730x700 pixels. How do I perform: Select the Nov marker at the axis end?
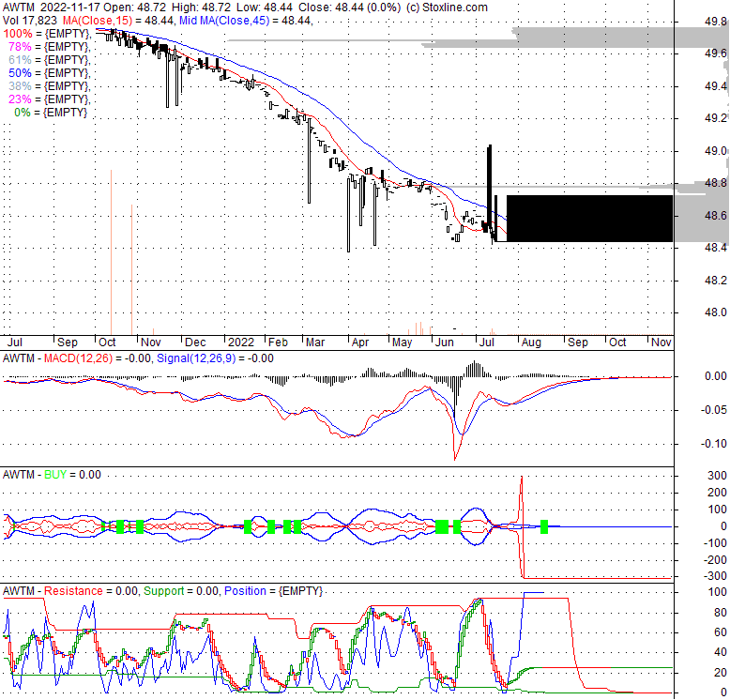click(661, 342)
